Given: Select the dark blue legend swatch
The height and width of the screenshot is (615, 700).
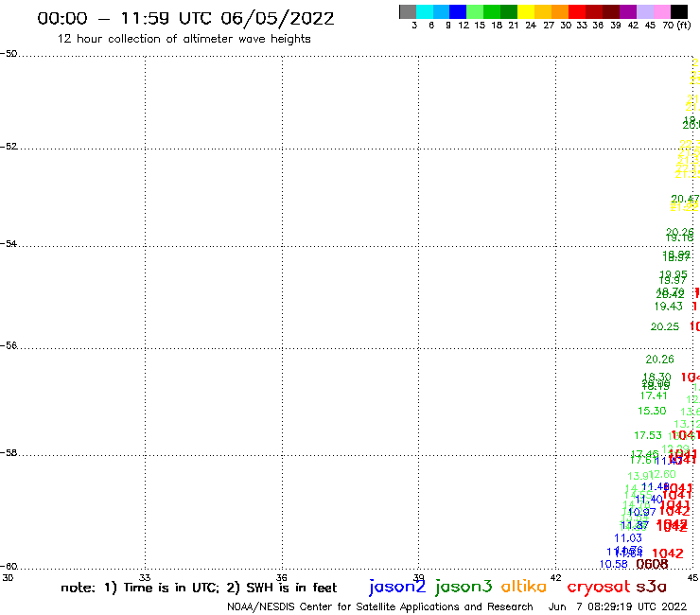Looking at the screenshot, I should click(458, 11).
